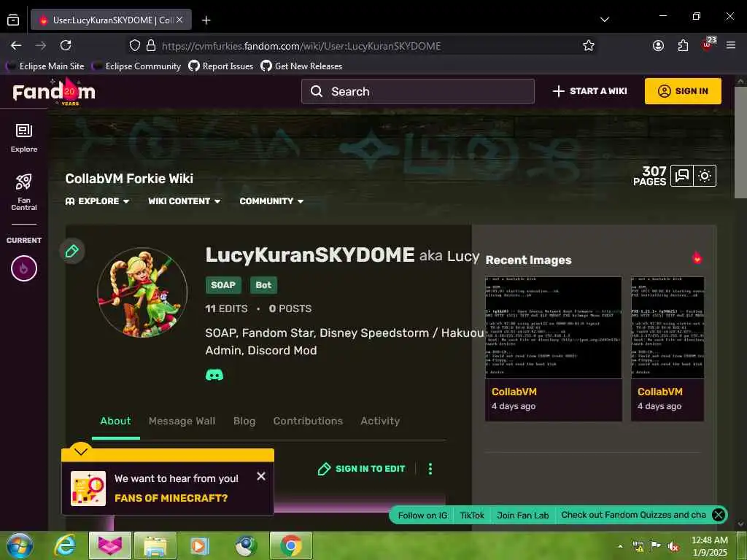Image resolution: width=747 pixels, height=560 pixels.
Task: Open Report Issues bookmark
Action: tap(221, 66)
